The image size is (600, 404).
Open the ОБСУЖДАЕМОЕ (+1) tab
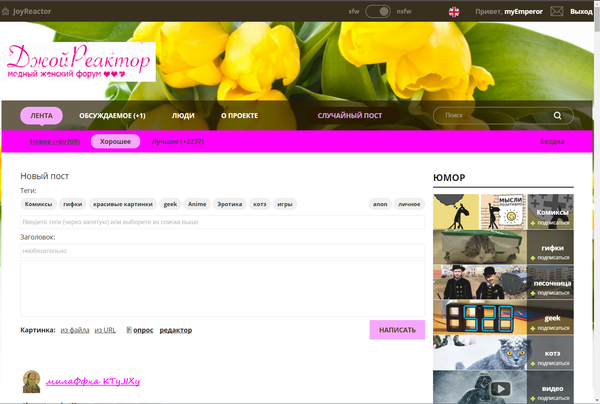tap(112, 116)
